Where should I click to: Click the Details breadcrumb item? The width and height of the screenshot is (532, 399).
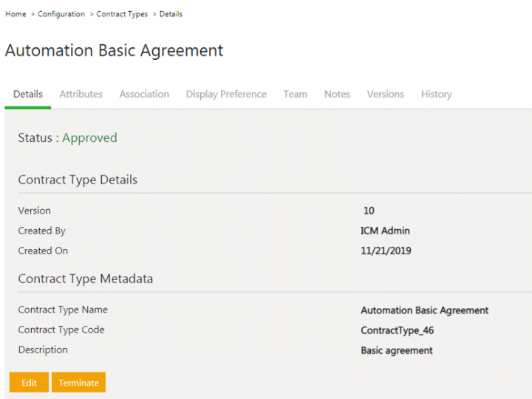[171, 14]
